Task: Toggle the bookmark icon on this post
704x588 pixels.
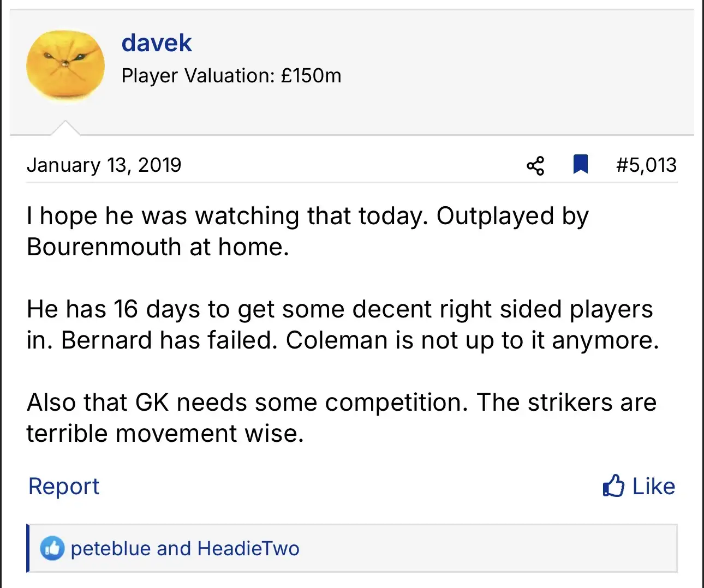Action: click(580, 164)
